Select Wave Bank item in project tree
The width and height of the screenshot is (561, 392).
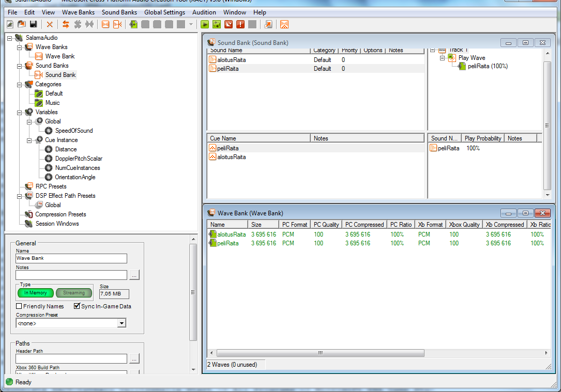(60, 56)
